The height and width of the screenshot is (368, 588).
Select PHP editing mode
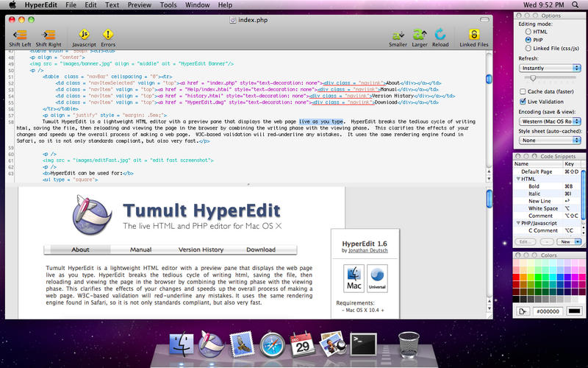(528, 40)
